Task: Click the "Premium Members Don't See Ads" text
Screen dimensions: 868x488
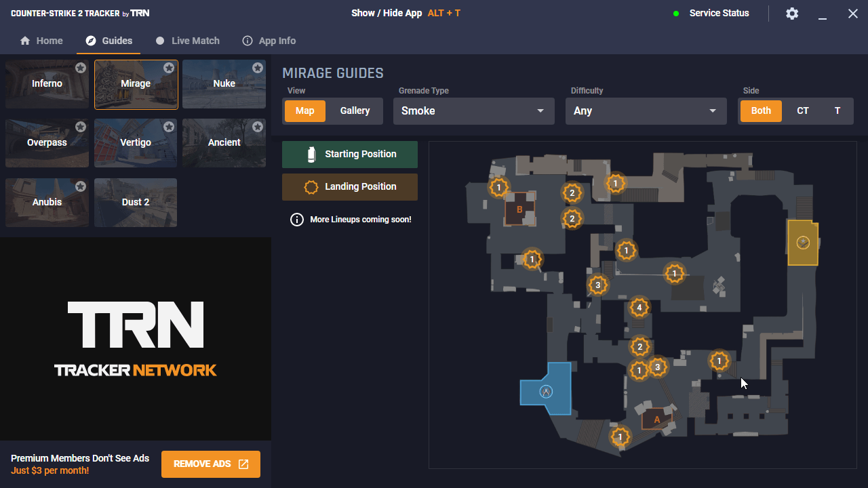Action: [x=80, y=458]
